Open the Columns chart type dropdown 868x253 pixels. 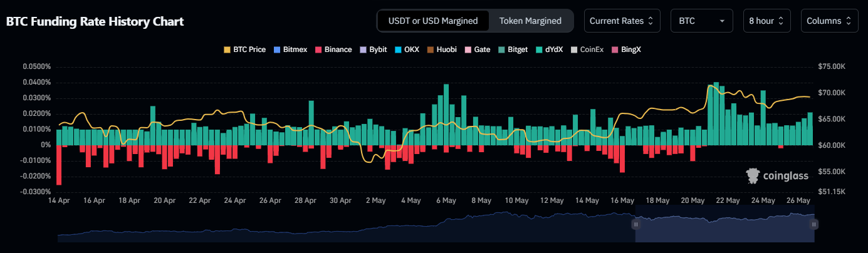click(829, 21)
